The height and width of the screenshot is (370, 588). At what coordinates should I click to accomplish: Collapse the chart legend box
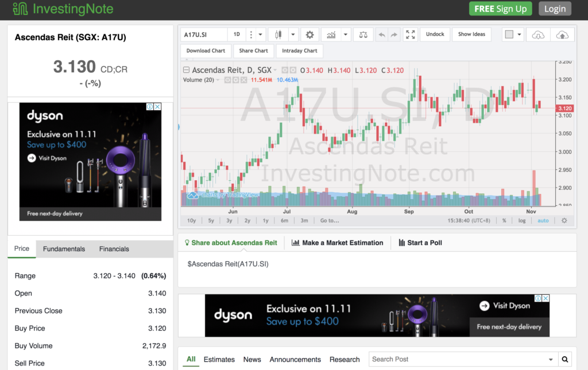pyautogui.click(x=186, y=69)
